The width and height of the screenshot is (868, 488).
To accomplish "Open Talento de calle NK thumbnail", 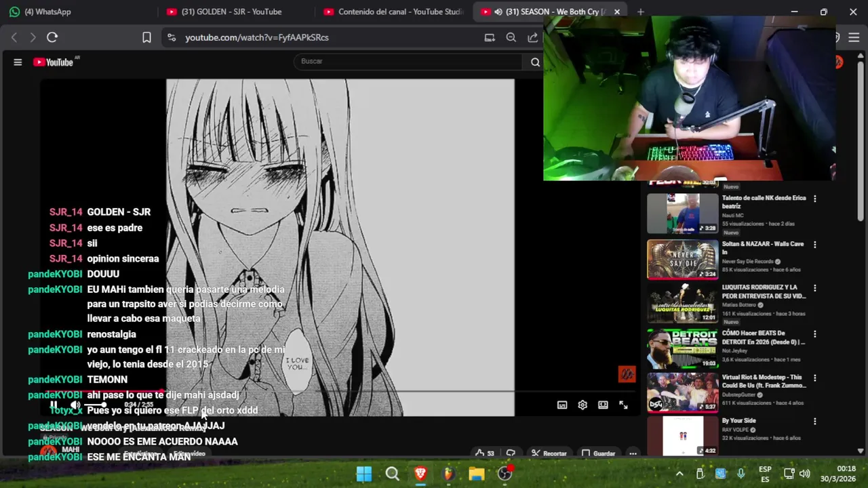I will pos(682,213).
